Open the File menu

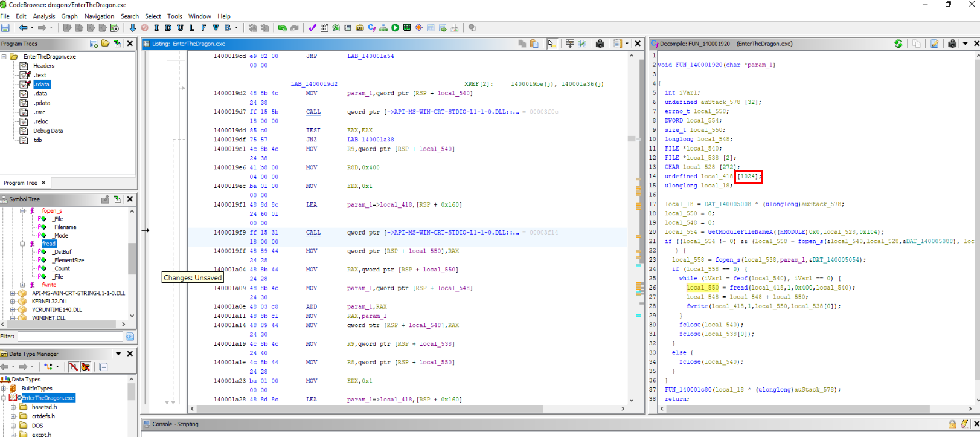click(5, 16)
